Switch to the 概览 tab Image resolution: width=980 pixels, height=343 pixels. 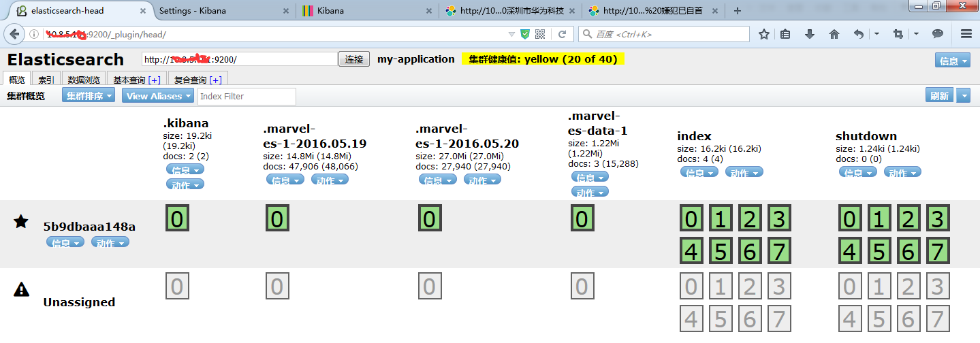coord(16,80)
